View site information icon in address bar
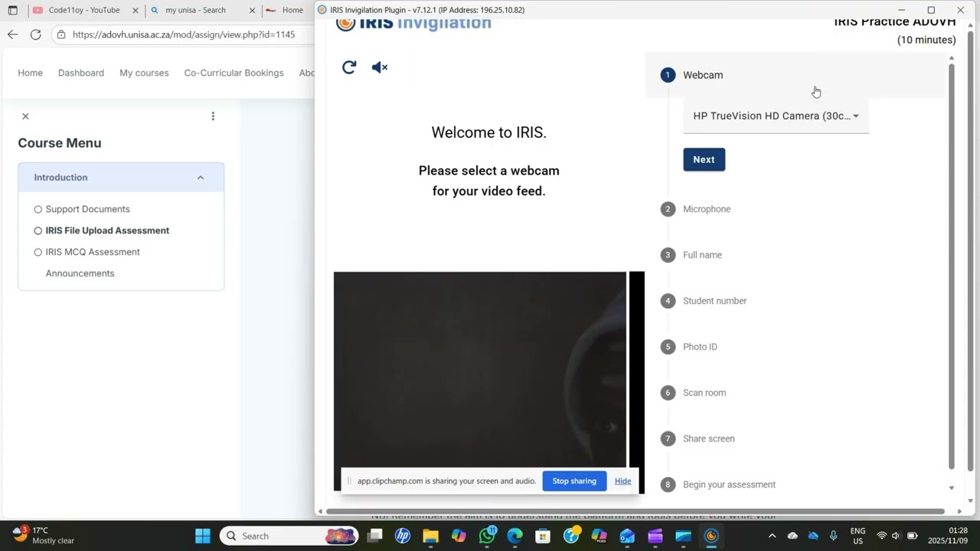Viewport: 980px width, 551px height. (x=61, y=34)
